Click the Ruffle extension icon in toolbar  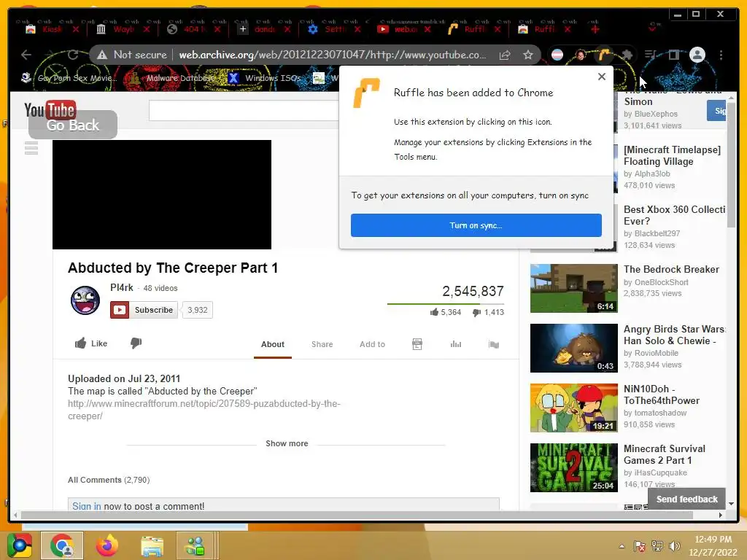click(x=603, y=55)
